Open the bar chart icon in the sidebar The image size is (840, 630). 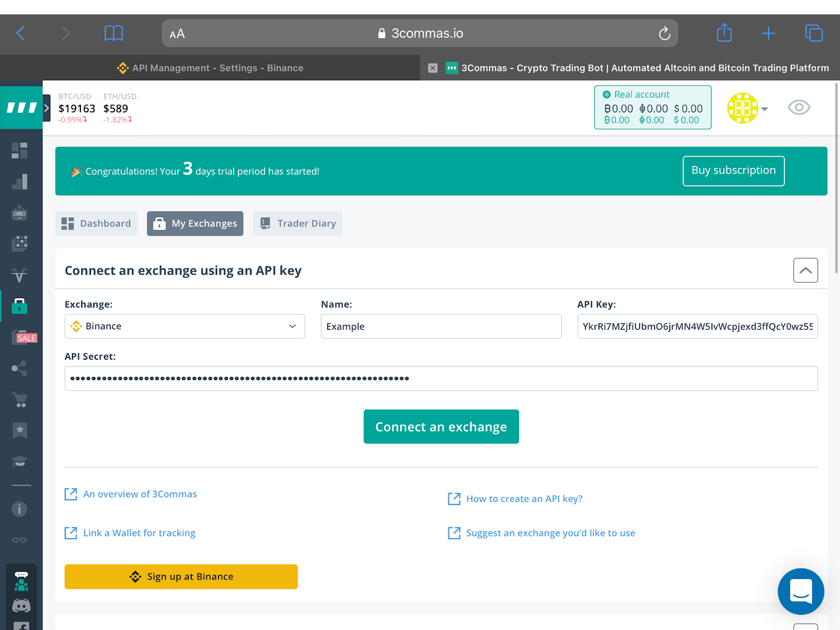(19, 182)
